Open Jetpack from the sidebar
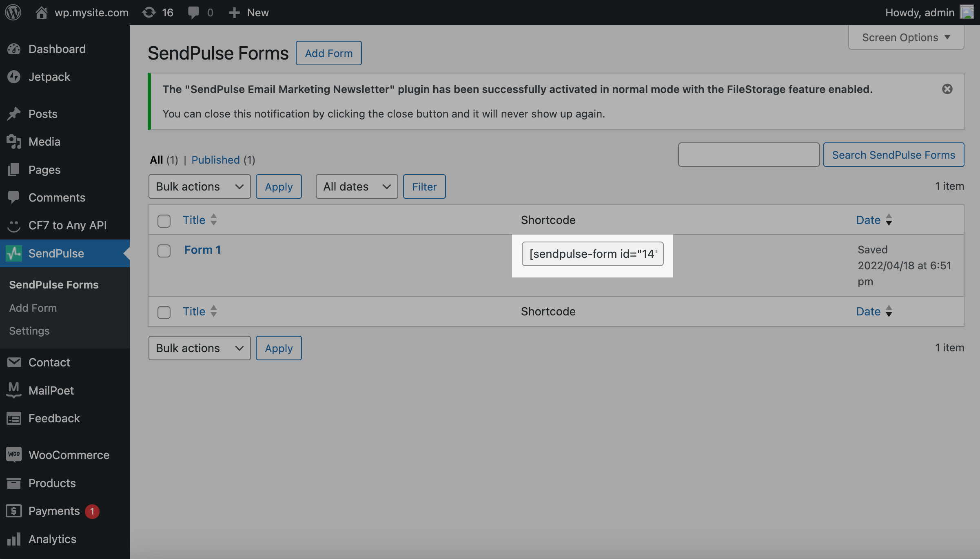Screen dimensions: 980x559 [x=49, y=77]
